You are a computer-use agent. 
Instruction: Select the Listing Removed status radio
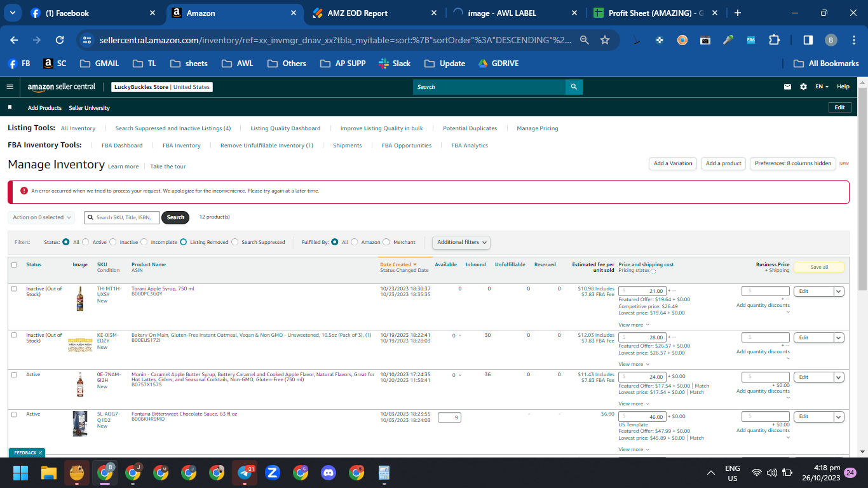pos(183,242)
